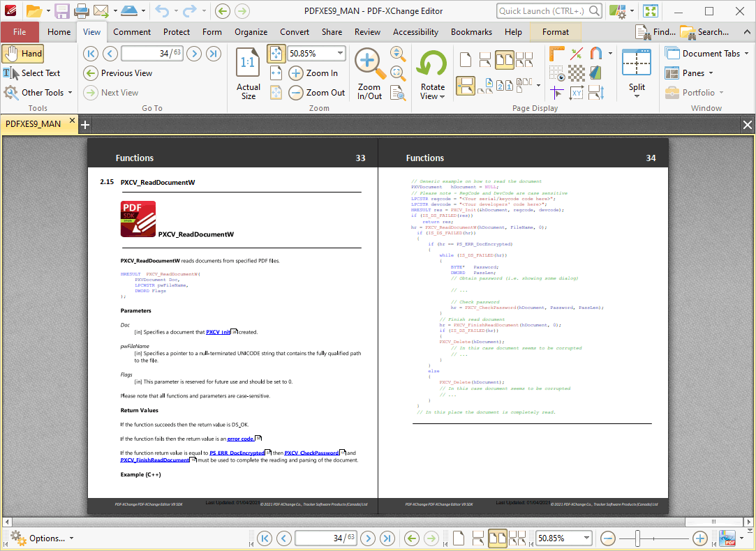Expand Email dropdown arrow
Viewport: 756px width, 551px height.
click(x=115, y=10)
